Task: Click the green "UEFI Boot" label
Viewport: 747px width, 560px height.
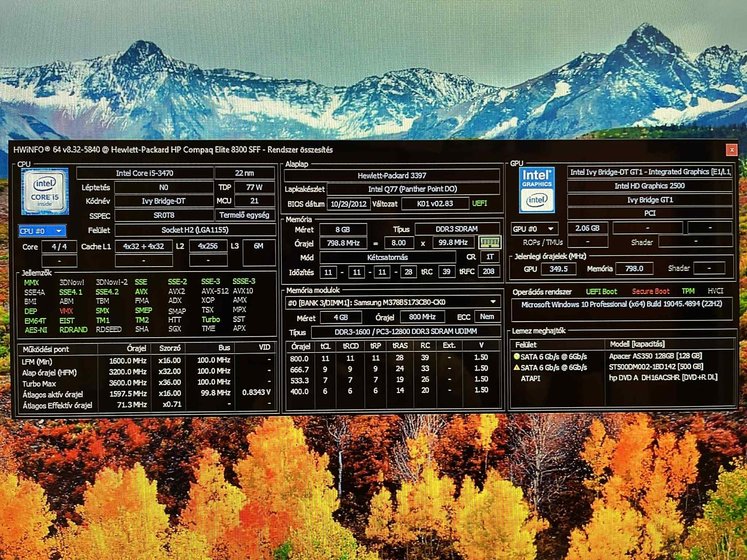Action: [x=601, y=292]
